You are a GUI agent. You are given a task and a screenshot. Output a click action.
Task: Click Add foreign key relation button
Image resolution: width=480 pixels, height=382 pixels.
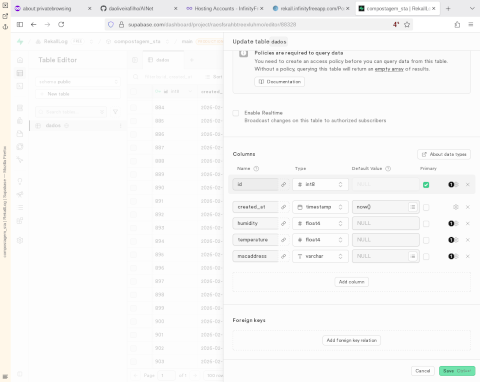point(352,340)
